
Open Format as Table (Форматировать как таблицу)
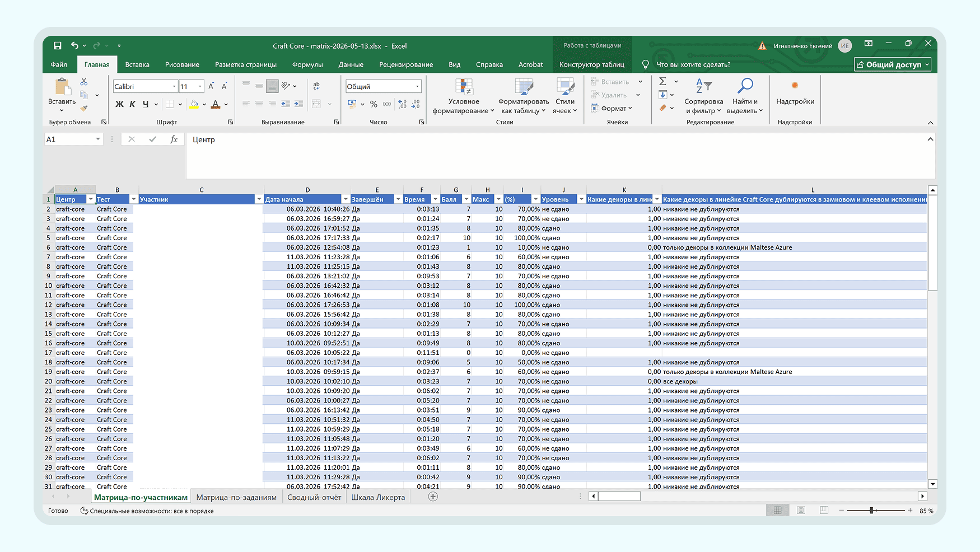524,96
